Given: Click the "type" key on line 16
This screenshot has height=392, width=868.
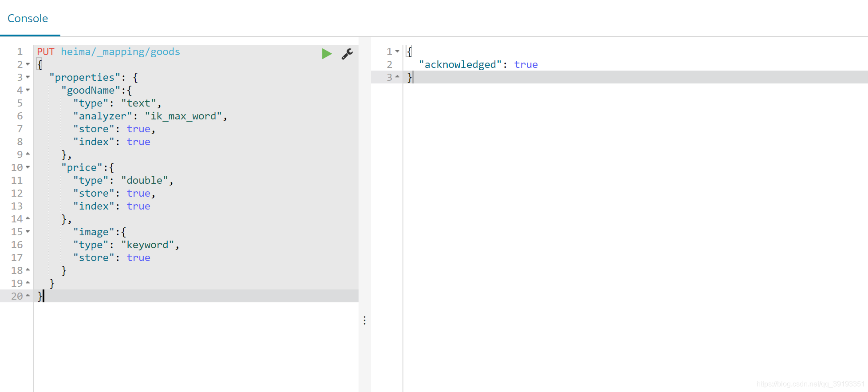Looking at the screenshot, I should click(x=91, y=245).
